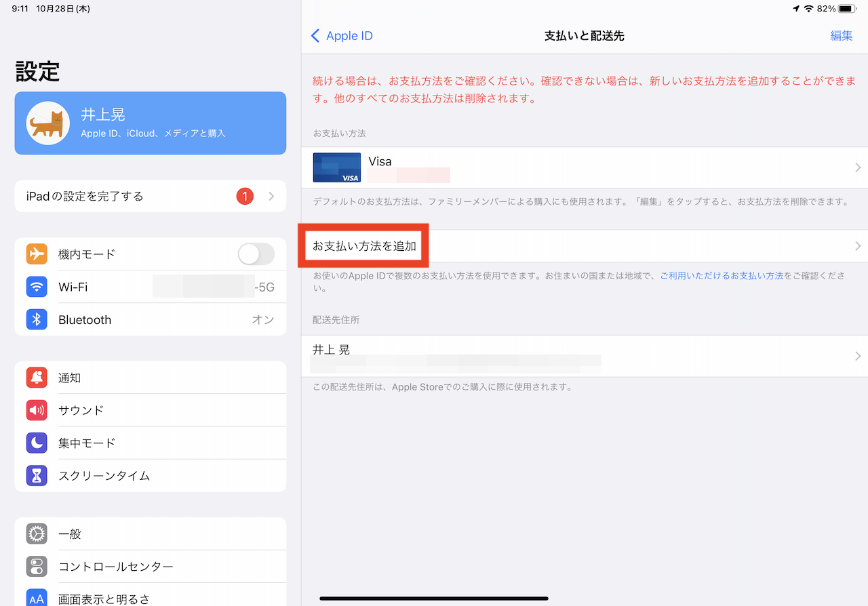Tap the red notification badge

[245, 197]
